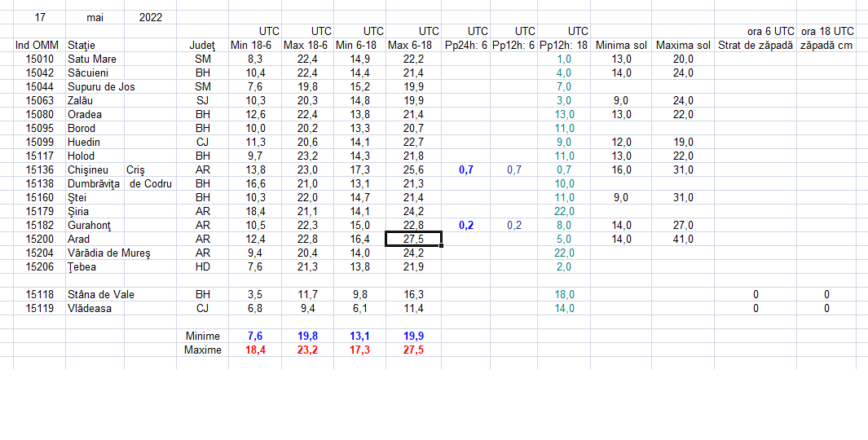Viewport: 868px width, 440px height.
Task: Select the station cell 'Ştei'
Action: [95, 197]
